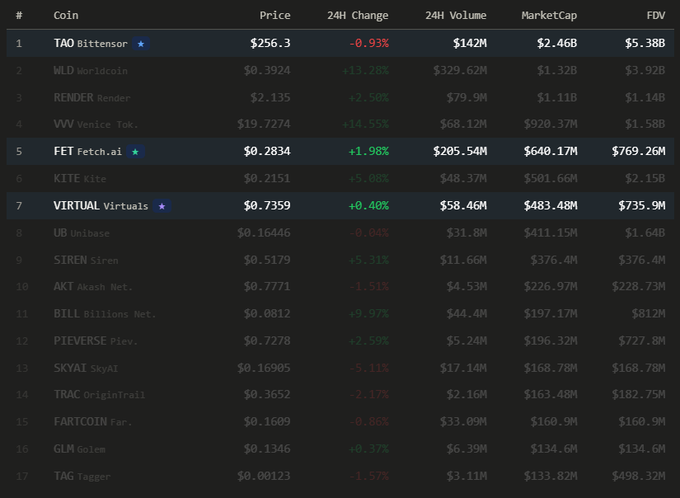Sort by the 24H Change column header
The height and width of the screenshot is (498, 680).
click(x=358, y=16)
